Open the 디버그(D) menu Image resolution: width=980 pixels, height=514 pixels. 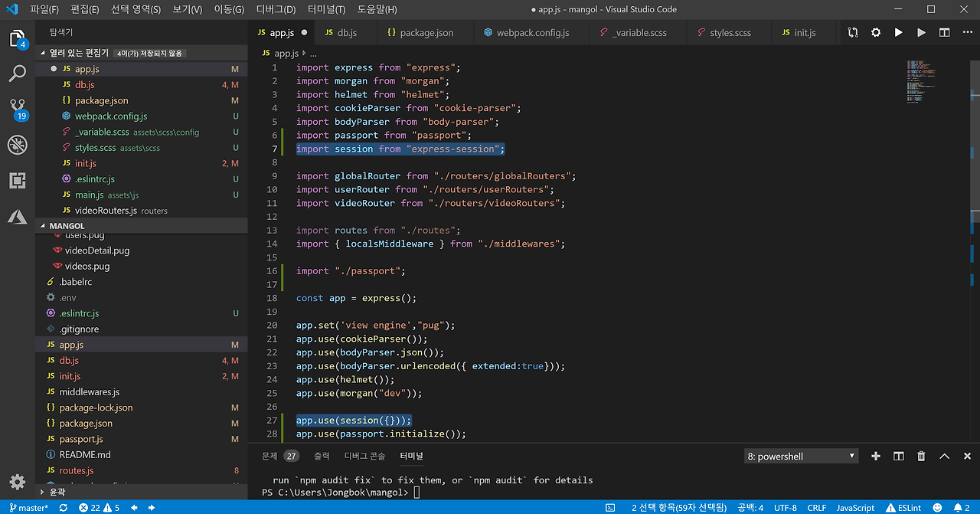[276, 9]
